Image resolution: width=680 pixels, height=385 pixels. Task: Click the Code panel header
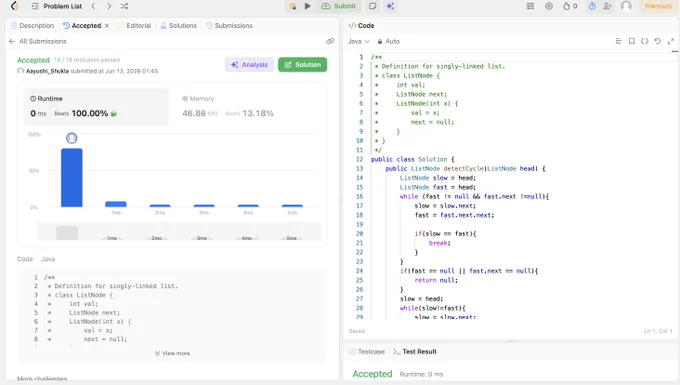point(361,26)
